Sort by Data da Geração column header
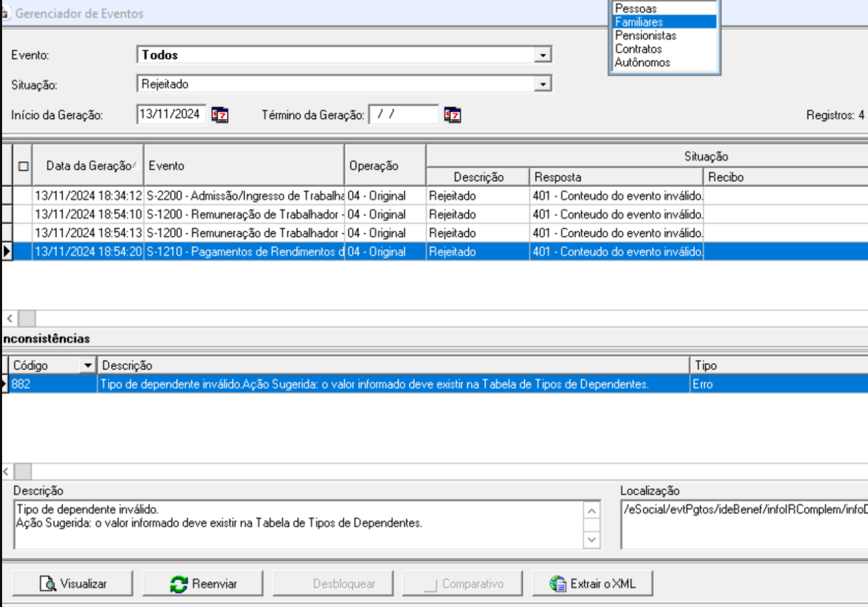The height and width of the screenshot is (607, 868). pyautogui.click(x=88, y=166)
